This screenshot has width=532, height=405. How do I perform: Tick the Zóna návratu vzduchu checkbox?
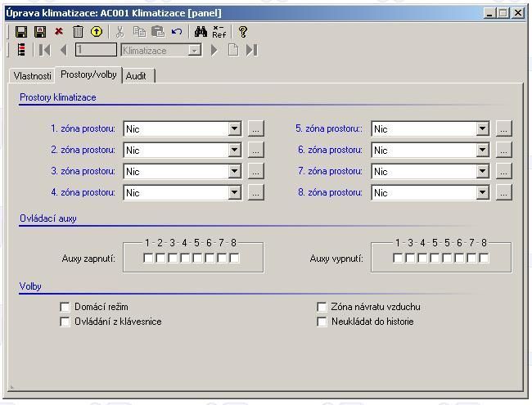tap(322, 307)
